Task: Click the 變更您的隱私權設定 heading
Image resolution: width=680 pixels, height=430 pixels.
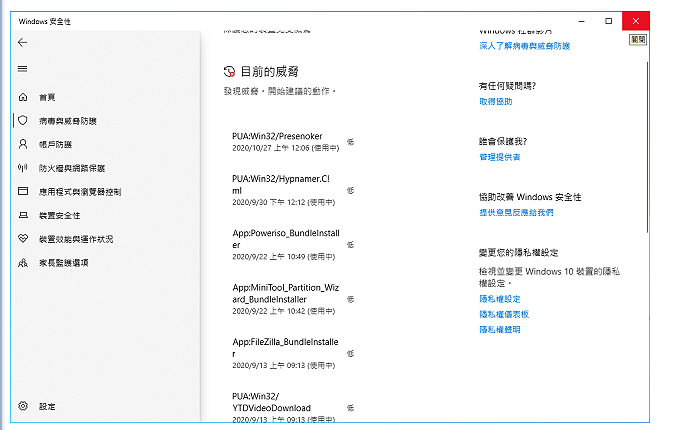Action: tap(518, 252)
